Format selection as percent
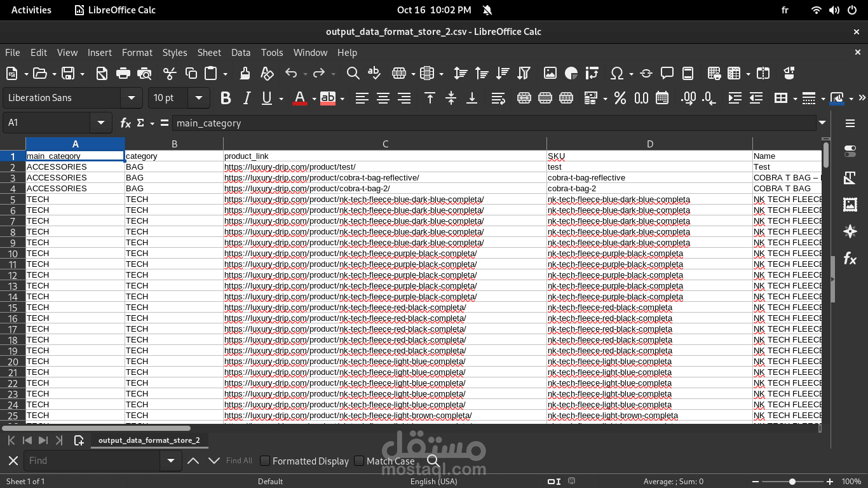The image size is (868, 488). [620, 98]
